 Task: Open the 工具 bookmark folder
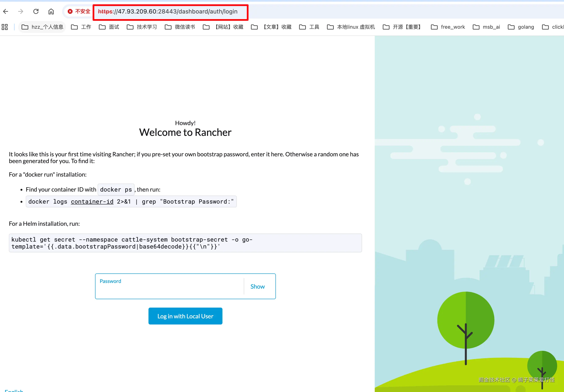point(309,27)
